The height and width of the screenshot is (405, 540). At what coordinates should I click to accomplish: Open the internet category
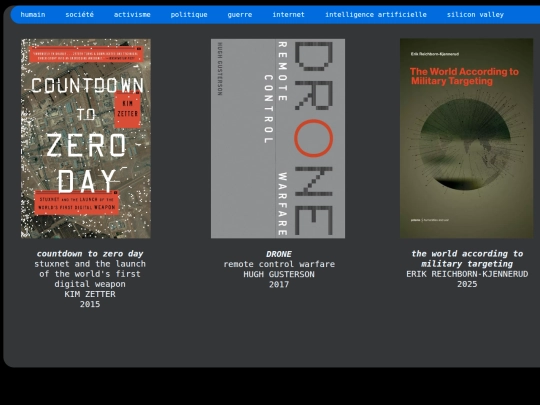pos(288,14)
